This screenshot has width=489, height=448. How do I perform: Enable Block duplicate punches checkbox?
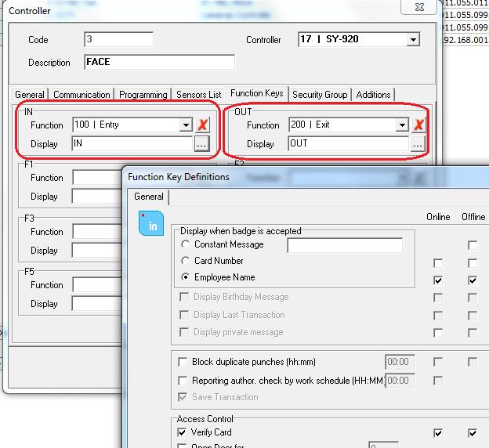184,362
